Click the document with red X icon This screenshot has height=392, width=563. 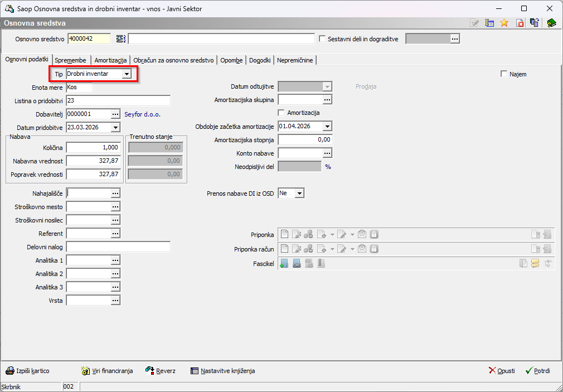click(520, 23)
